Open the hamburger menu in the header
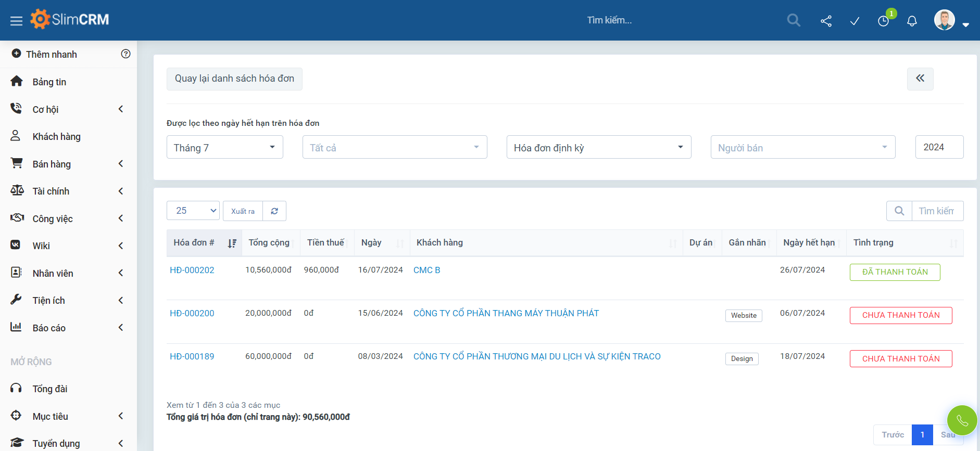 (16, 21)
